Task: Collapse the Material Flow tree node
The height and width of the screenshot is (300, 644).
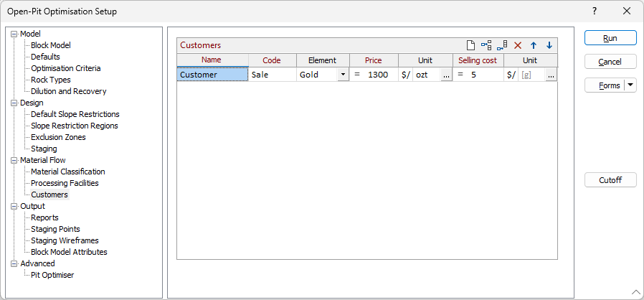Action: pyautogui.click(x=15, y=160)
